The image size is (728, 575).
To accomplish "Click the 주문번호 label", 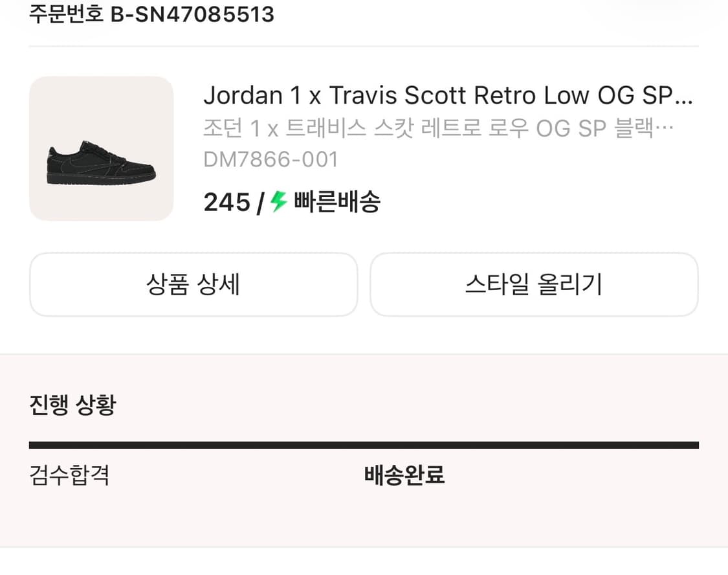I will coord(66,14).
